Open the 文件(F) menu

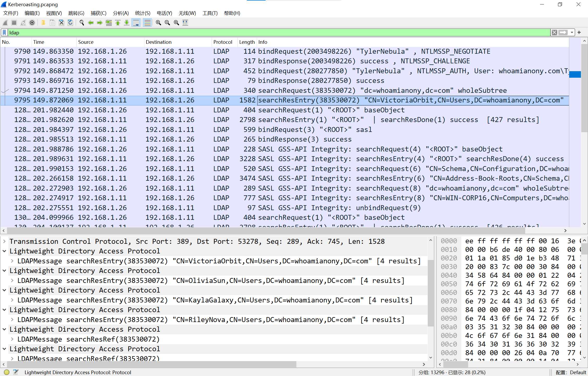point(11,13)
